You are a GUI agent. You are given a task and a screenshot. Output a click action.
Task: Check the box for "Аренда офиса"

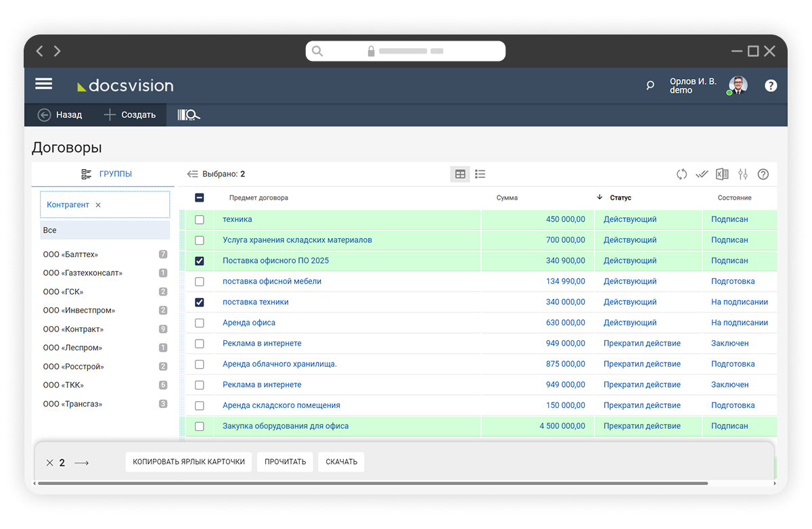(200, 323)
